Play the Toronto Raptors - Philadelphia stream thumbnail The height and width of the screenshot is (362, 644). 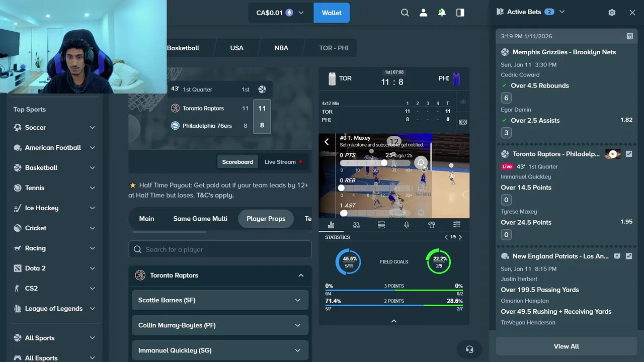[x=613, y=154]
